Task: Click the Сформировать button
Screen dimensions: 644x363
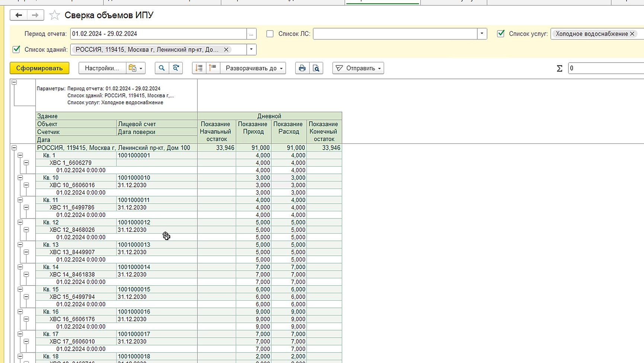Action: 39,68
